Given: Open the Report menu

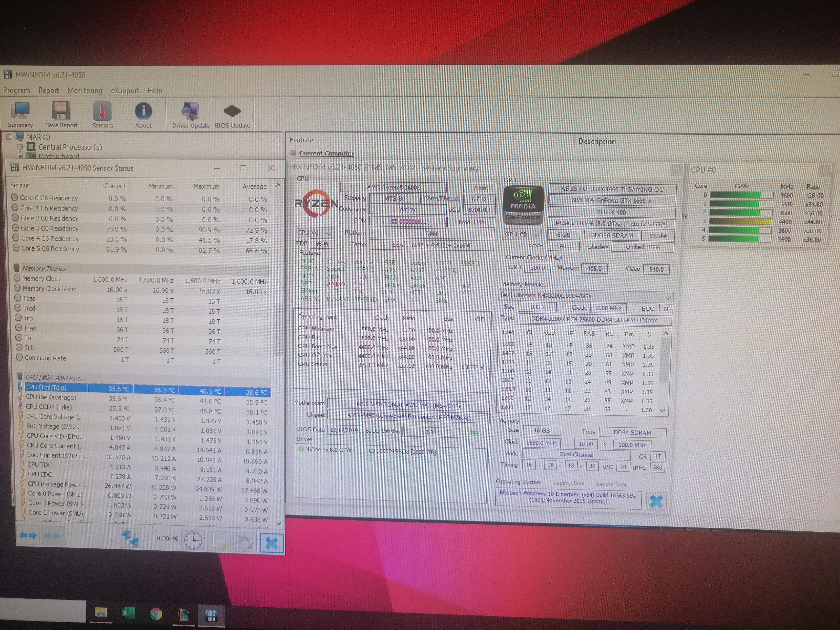Looking at the screenshot, I should (x=49, y=90).
